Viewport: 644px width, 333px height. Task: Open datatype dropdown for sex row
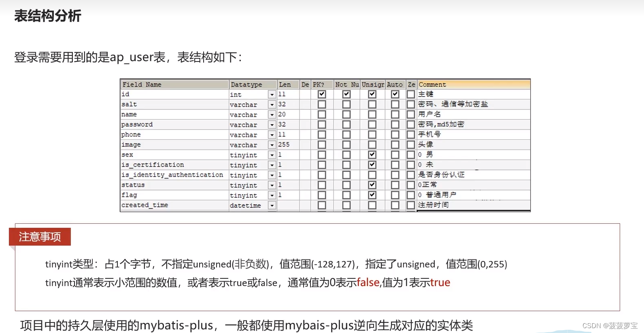(272, 155)
